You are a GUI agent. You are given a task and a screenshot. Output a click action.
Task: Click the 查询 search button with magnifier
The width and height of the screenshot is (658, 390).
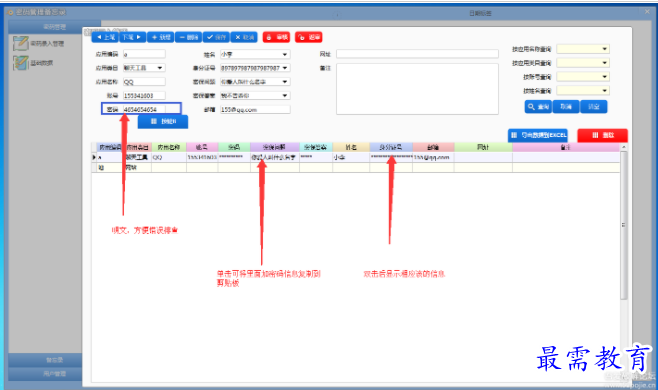coord(538,107)
